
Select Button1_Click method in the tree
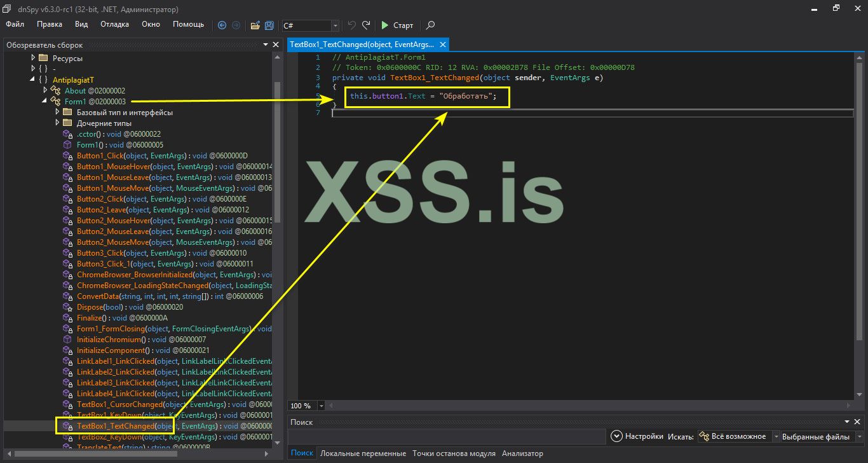100,156
